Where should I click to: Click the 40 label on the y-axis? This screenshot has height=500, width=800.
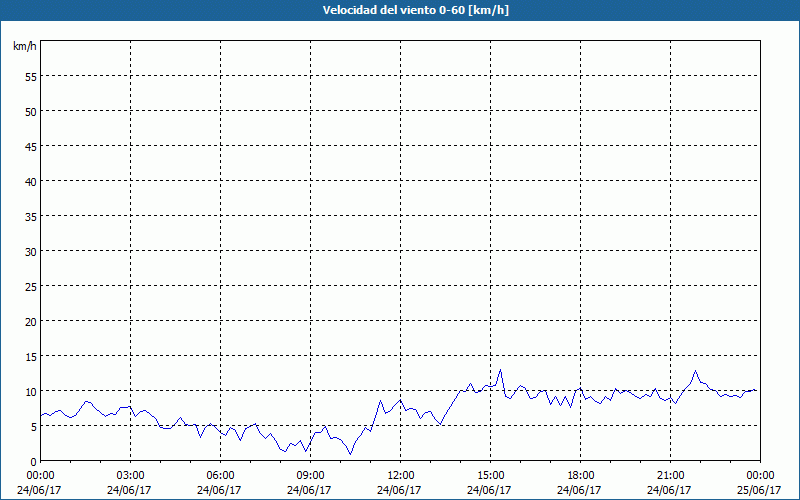tap(31, 181)
